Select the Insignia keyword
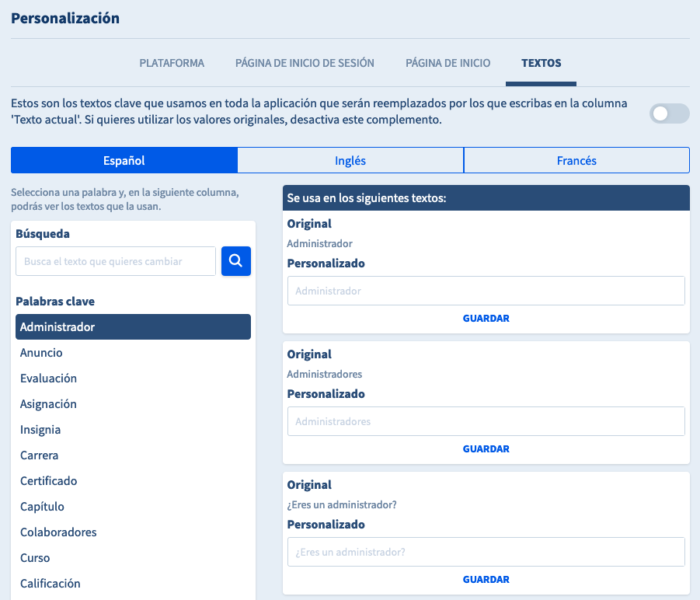Screen dimensions: 700x600 tap(40, 430)
